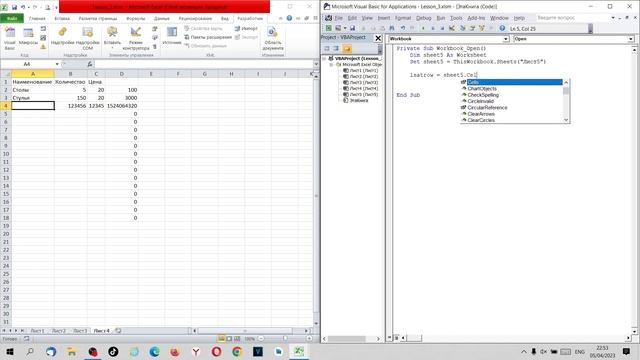Open Windows Start menu

tap(9, 351)
